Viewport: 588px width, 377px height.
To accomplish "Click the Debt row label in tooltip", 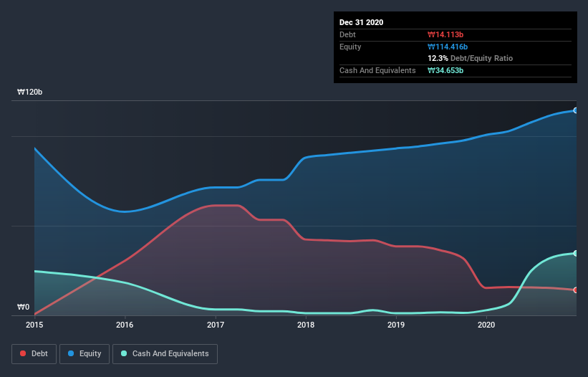I will (x=347, y=34).
